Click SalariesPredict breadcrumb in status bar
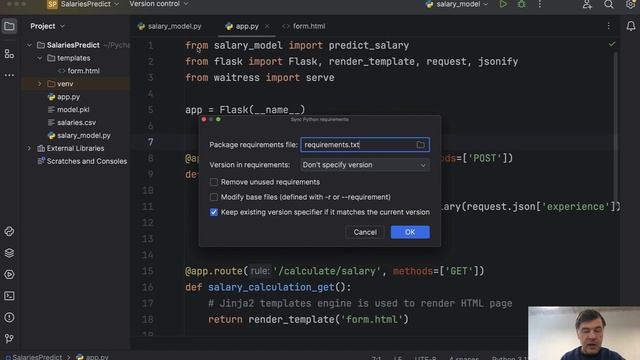The image size is (640, 360). [37, 357]
